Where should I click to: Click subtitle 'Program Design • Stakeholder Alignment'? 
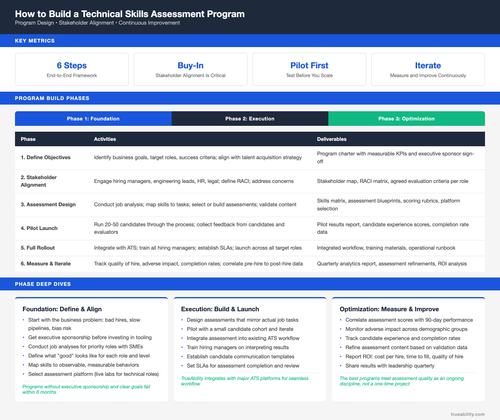point(97,23)
